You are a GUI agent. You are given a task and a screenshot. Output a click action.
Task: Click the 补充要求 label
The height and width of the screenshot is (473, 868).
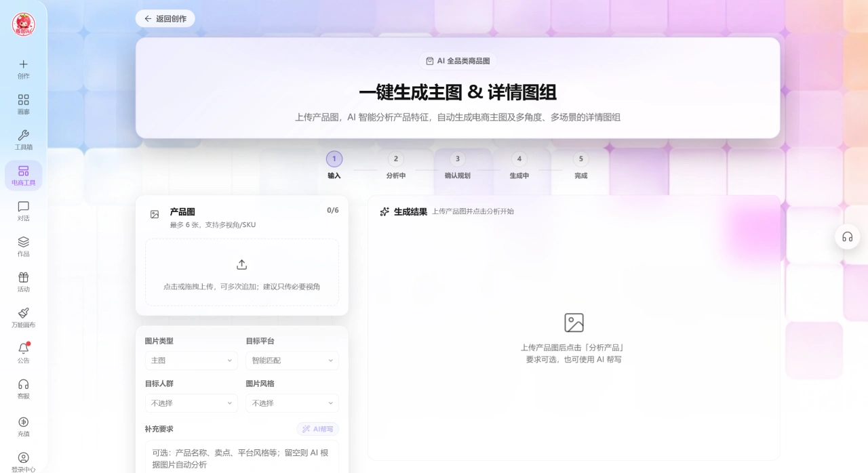(159, 429)
